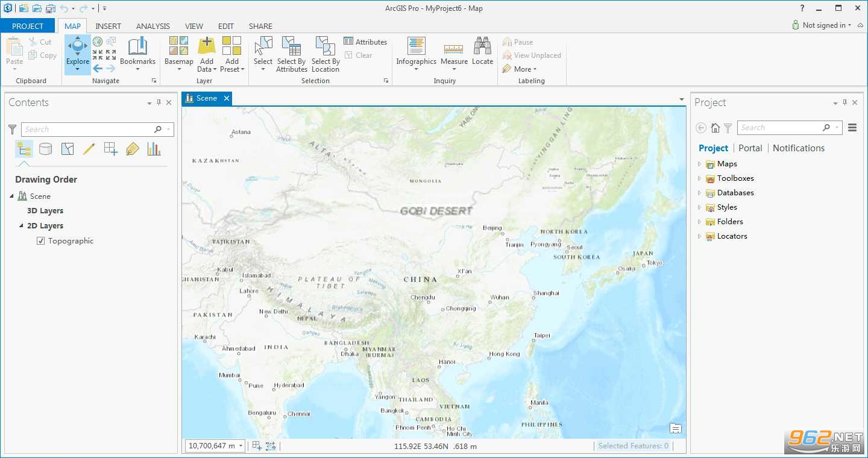Image resolution: width=868 pixels, height=458 pixels.
Task: Expand the Folders node
Action: [700, 222]
